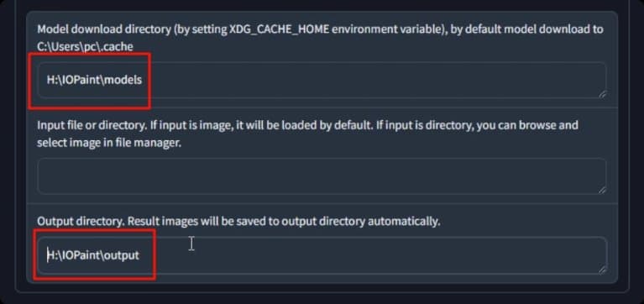The height and width of the screenshot is (304, 644).
Task: Click "IOPaint" inside the models directory path
Action: click(81, 80)
